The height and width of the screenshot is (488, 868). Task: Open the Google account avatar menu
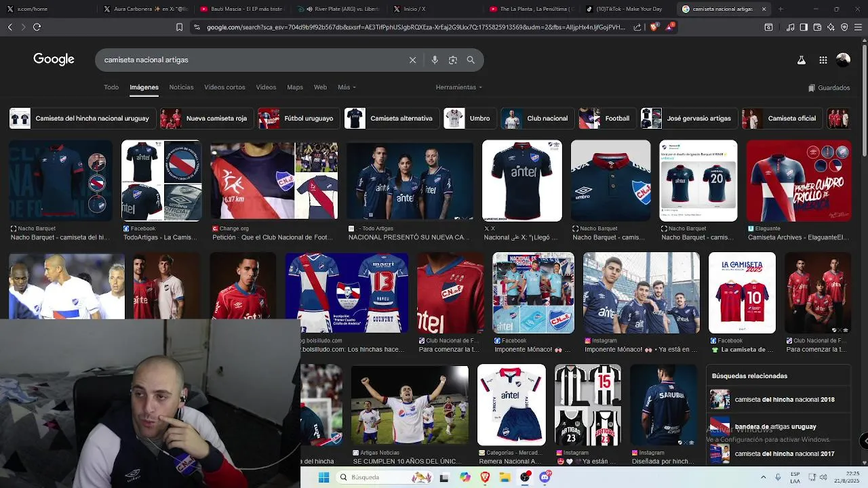[843, 60]
